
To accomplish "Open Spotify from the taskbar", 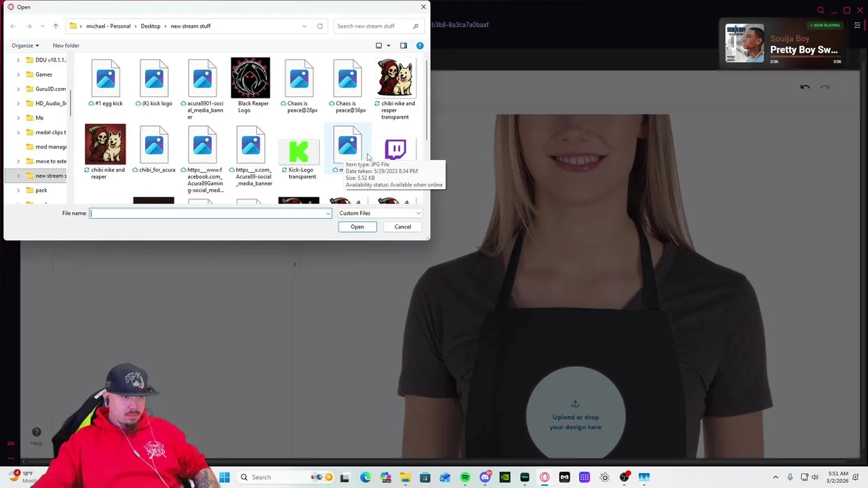I will click(x=465, y=477).
